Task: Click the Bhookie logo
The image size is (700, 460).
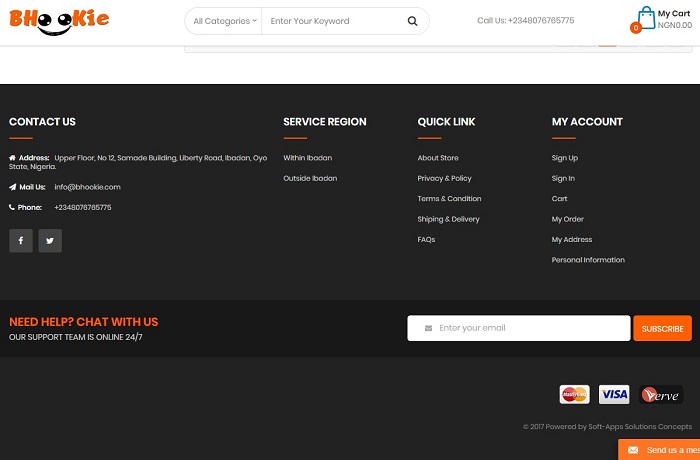Action: tap(59, 20)
